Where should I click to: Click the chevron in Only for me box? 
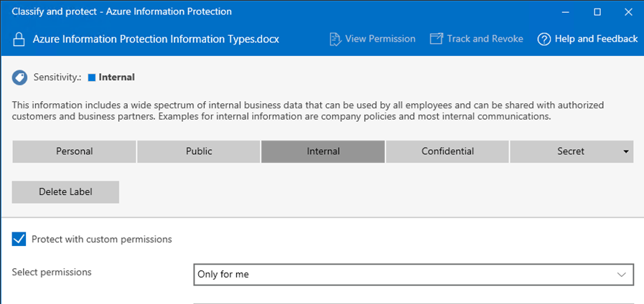click(622, 275)
